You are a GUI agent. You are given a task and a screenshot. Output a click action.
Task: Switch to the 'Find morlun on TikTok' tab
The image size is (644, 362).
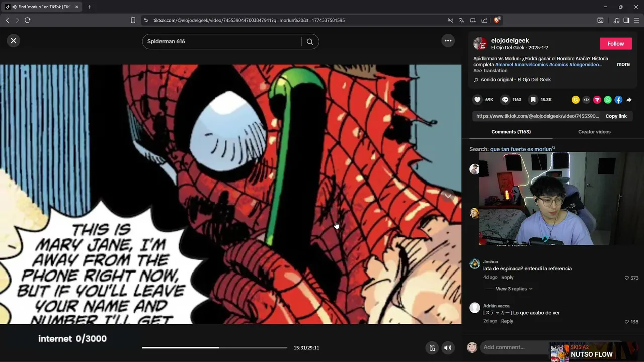pyautogui.click(x=41, y=7)
